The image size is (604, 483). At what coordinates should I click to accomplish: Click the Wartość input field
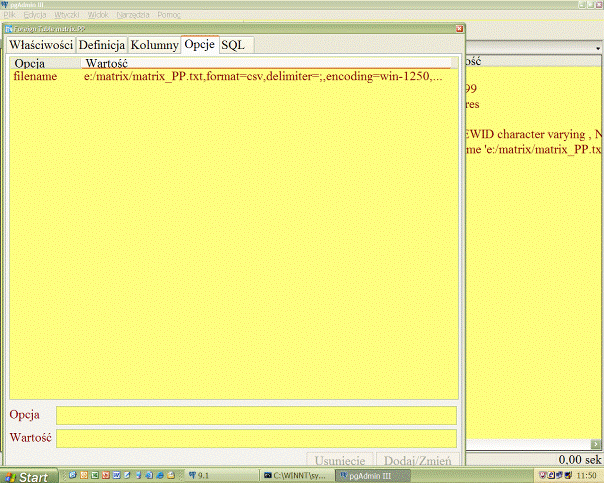[x=256, y=438]
